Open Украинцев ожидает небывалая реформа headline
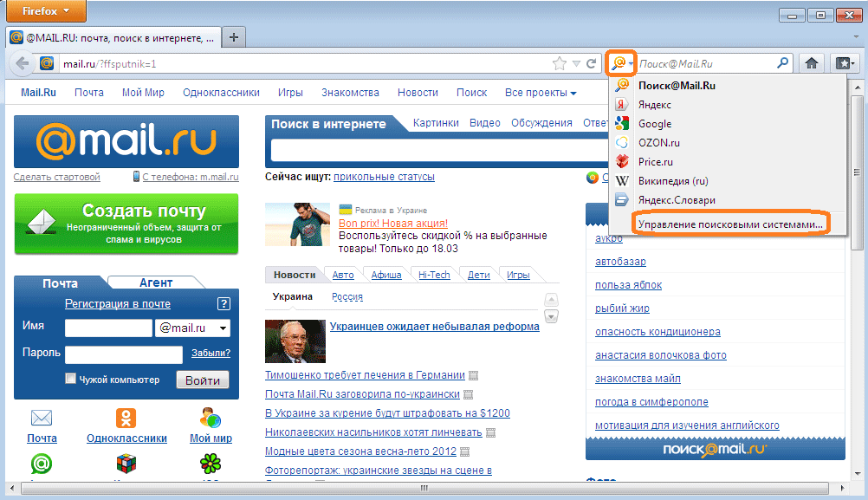The image size is (868, 500). (435, 327)
